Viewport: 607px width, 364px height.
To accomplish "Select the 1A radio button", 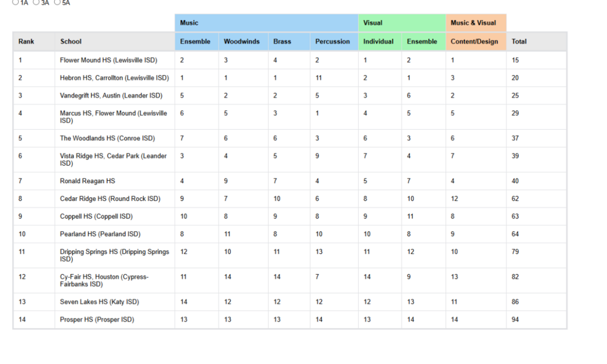I will pos(15,2).
